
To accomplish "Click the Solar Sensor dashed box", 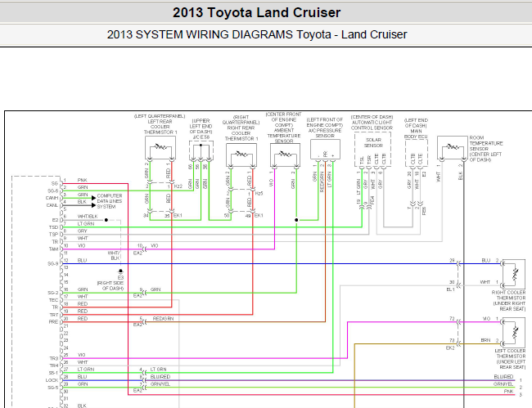I will (x=372, y=149).
